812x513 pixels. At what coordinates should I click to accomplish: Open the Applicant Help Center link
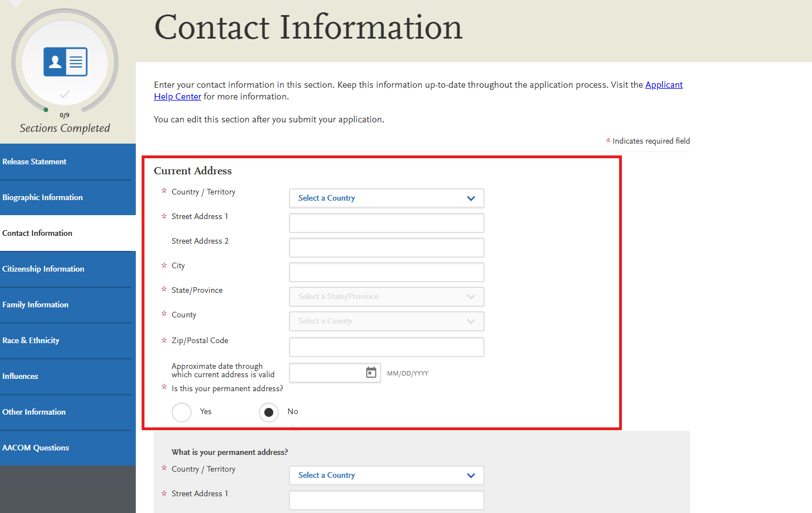click(664, 84)
